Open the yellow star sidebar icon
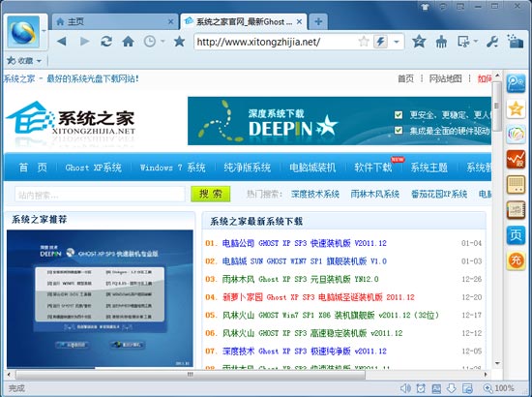 [x=516, y=108]
